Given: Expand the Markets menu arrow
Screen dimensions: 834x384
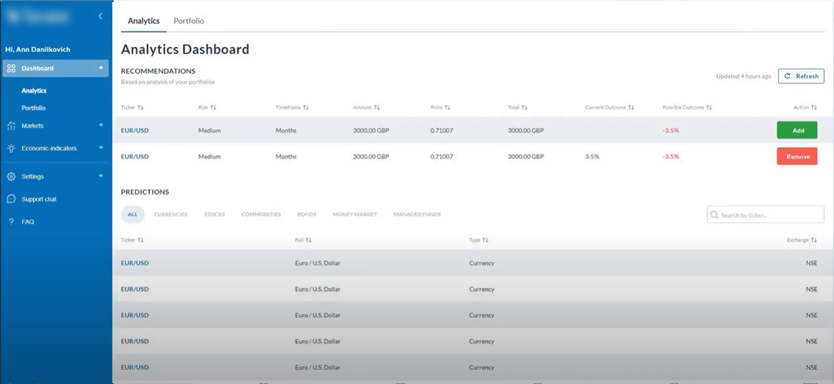Looking at the screenshot, I should point(101,126).
